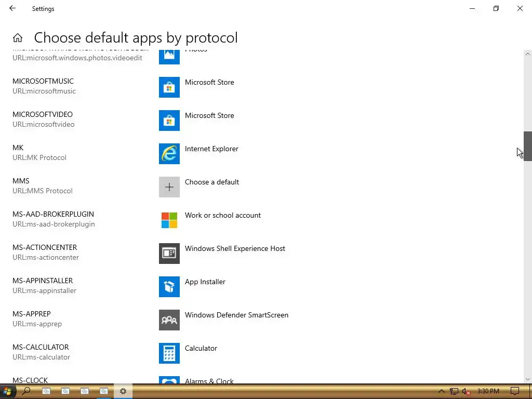
Task: Click the MS-APPREP protocol name
Action: pyautogui.click(x=32, y=314)
